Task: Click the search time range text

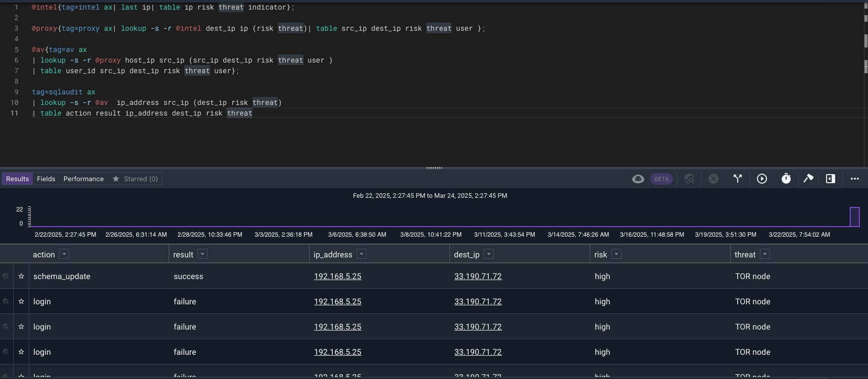Action: tap(430, 196)
